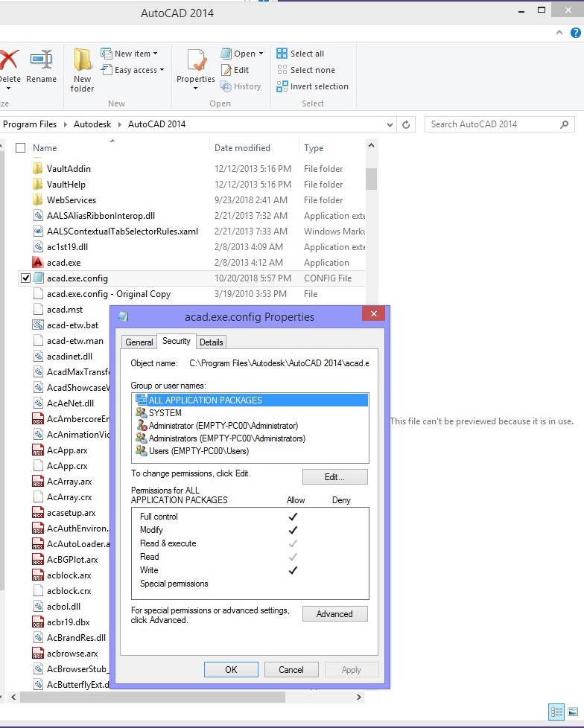Click the Autodesk breadcrumb in address bar
584x728 pixels.
(92, 124)
